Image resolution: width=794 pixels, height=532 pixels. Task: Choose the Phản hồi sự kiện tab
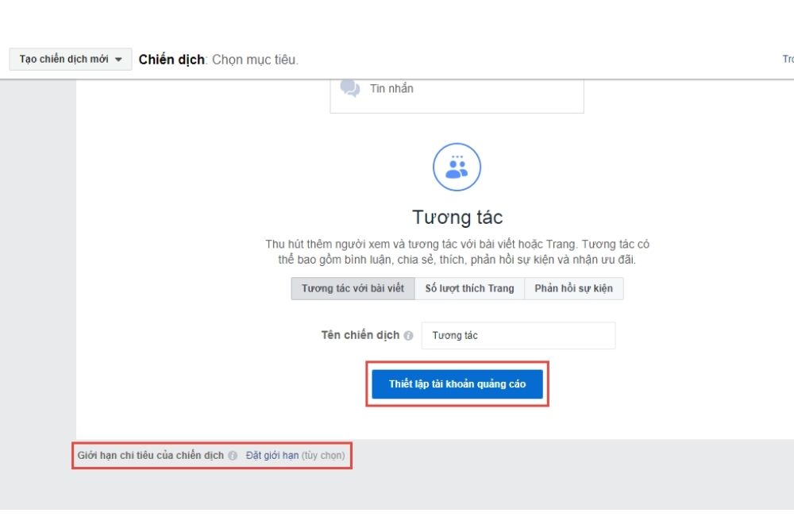574,288
